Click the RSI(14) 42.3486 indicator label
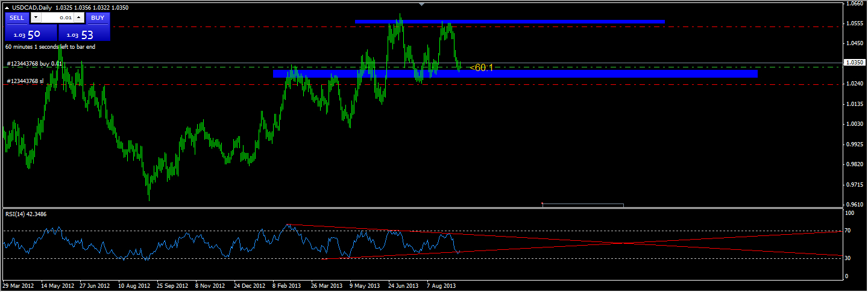 pos(26,214)
